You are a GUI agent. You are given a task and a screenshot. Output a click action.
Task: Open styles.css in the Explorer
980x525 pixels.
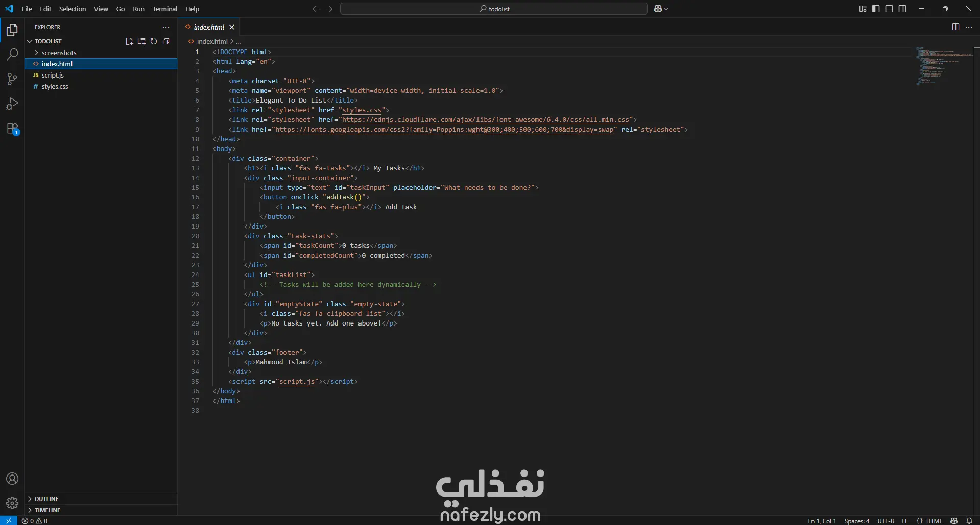tap(55, 86)
